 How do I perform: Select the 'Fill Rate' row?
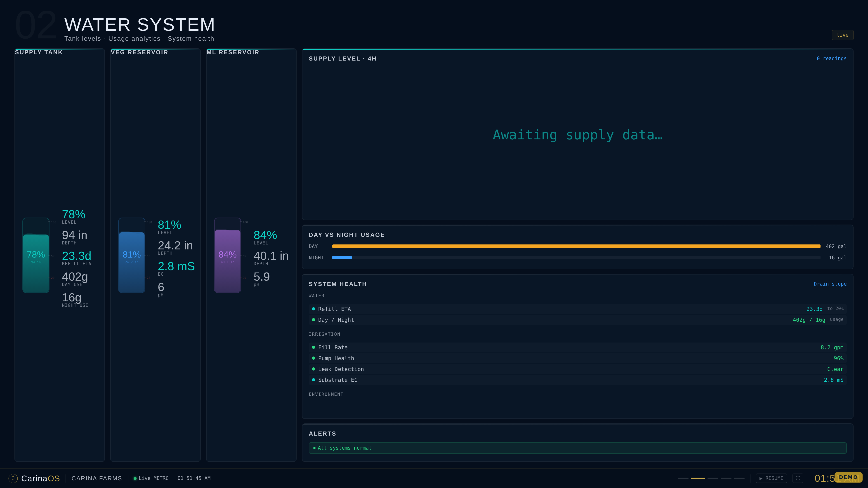point(578,347)
